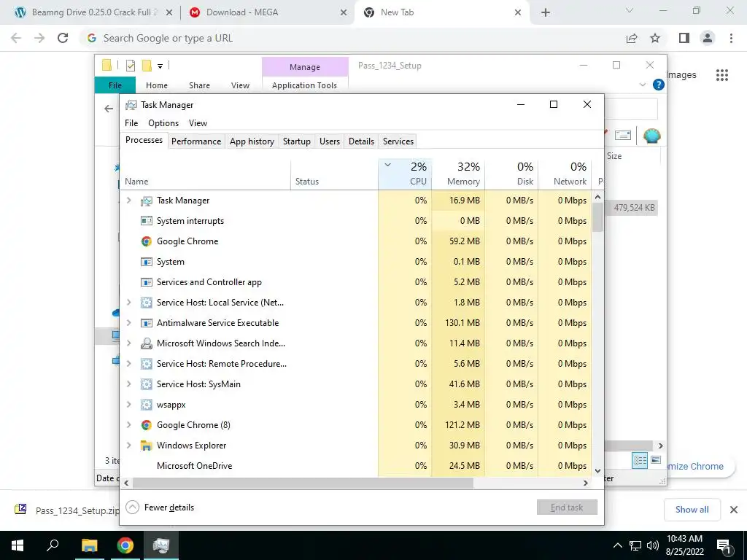
Task: Switch File Explorer to details view icon
Action: 640,460
